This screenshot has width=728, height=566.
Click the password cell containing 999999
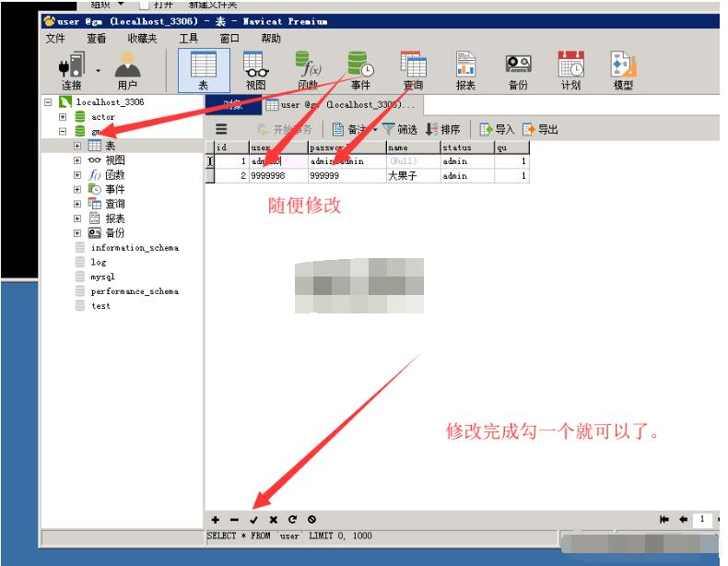pyautogui.click(x=345, y=175)
